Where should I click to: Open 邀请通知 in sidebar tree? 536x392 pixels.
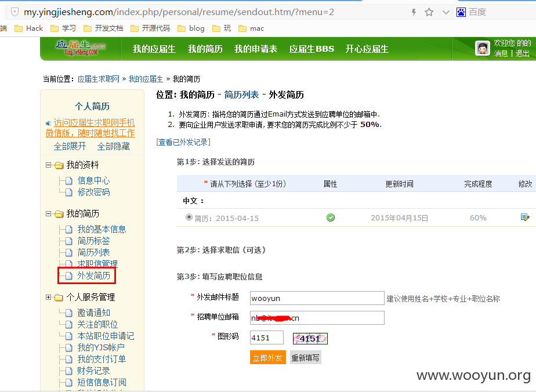(93, 313)
